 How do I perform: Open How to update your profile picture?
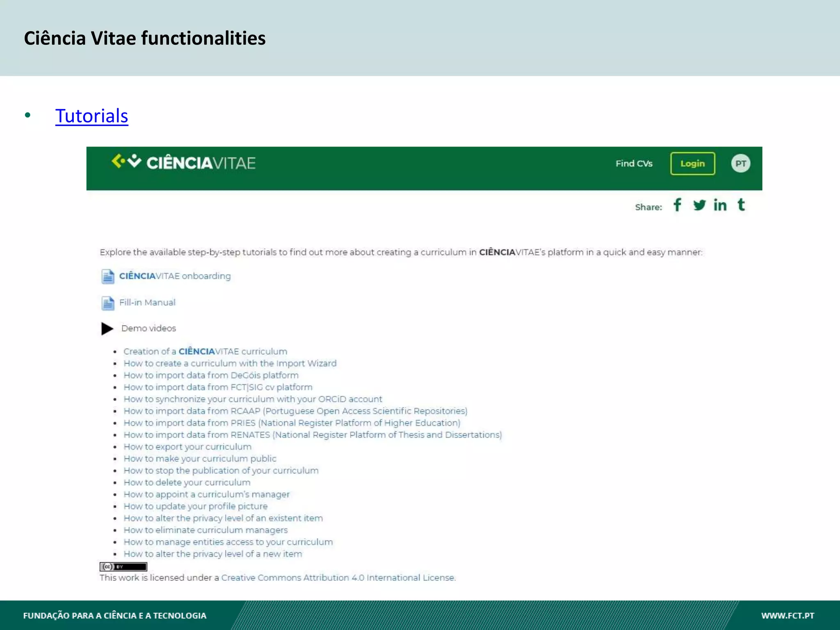(x=195, y=506)
